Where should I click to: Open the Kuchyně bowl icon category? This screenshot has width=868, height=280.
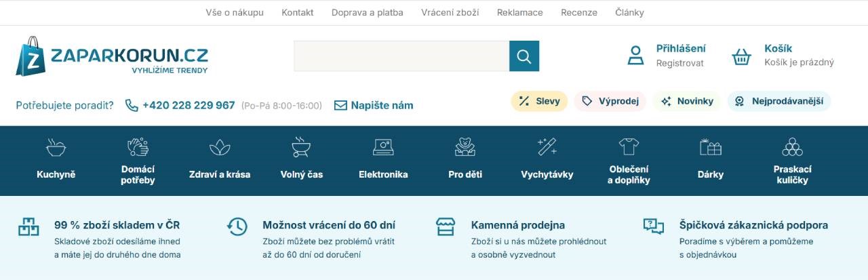pos(56,147)
